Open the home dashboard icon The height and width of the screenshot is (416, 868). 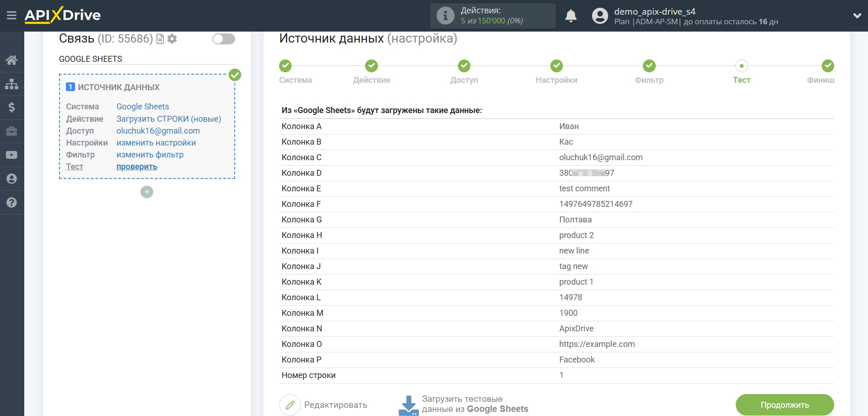[x=11, y=60]
